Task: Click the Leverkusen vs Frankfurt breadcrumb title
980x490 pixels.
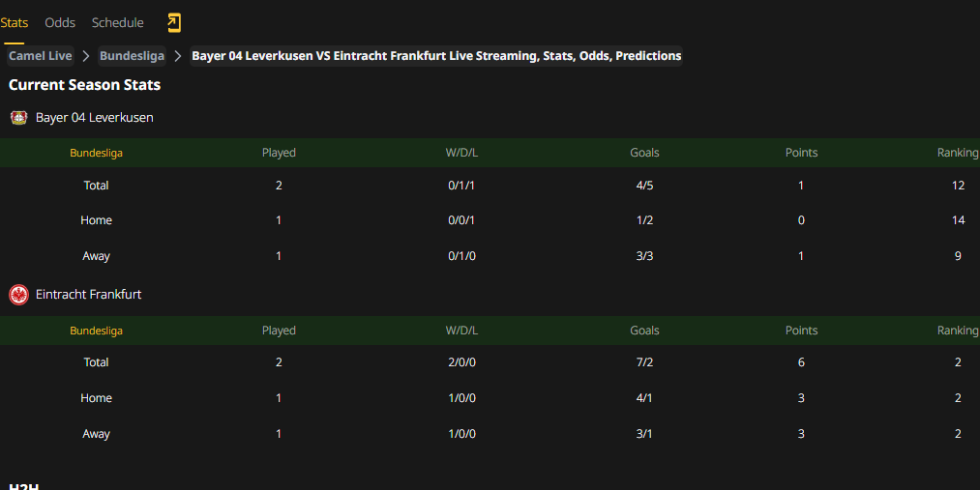Action: (x=436, y=56)
